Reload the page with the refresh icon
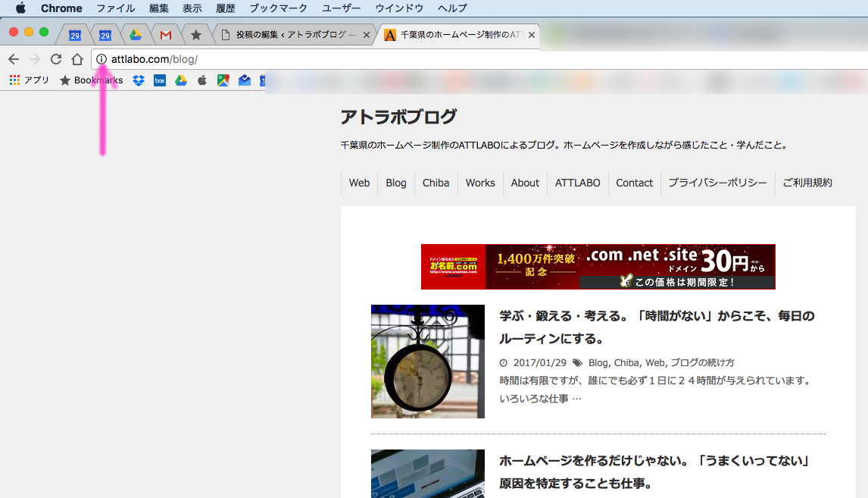The width and height of the screenshot is (868, 498). [x=56, y=59]
